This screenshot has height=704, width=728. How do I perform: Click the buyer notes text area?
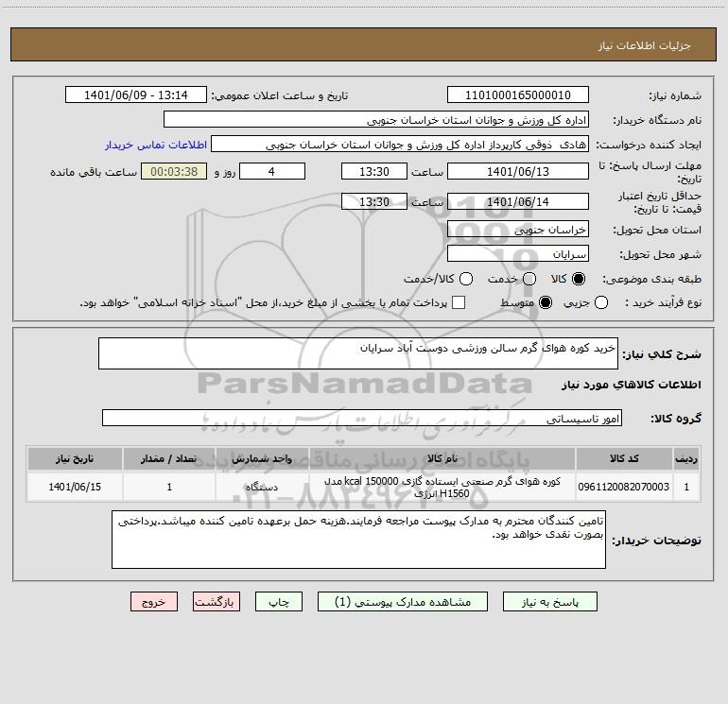pos(358,540)
